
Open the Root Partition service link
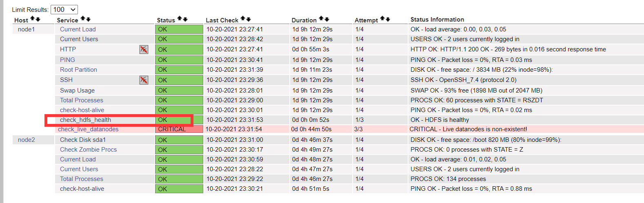coord(78,70)
